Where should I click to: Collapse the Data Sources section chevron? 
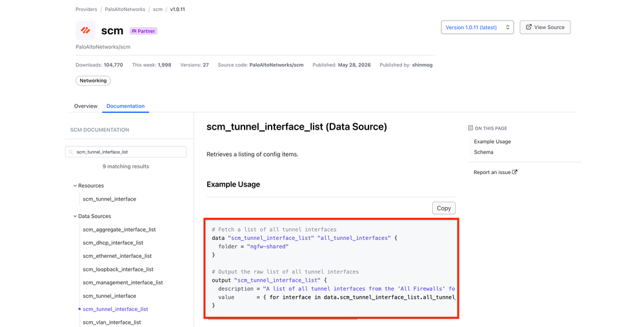[x=75, y=216]
